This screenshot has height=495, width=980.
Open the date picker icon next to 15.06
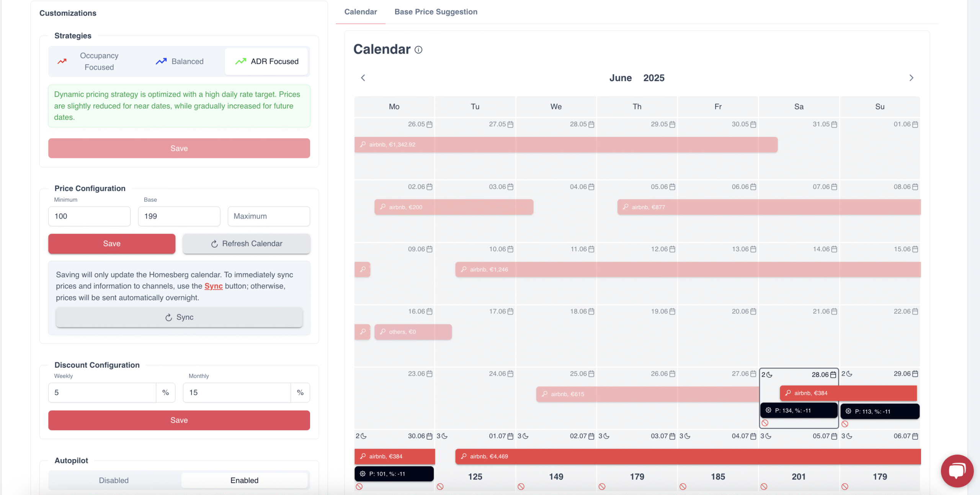click(915, 249)
